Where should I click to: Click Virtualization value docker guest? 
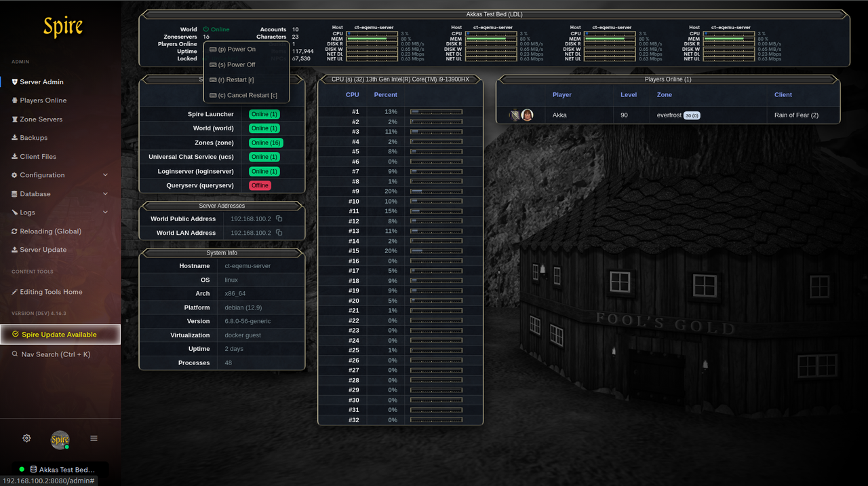[x=243, y=335]
